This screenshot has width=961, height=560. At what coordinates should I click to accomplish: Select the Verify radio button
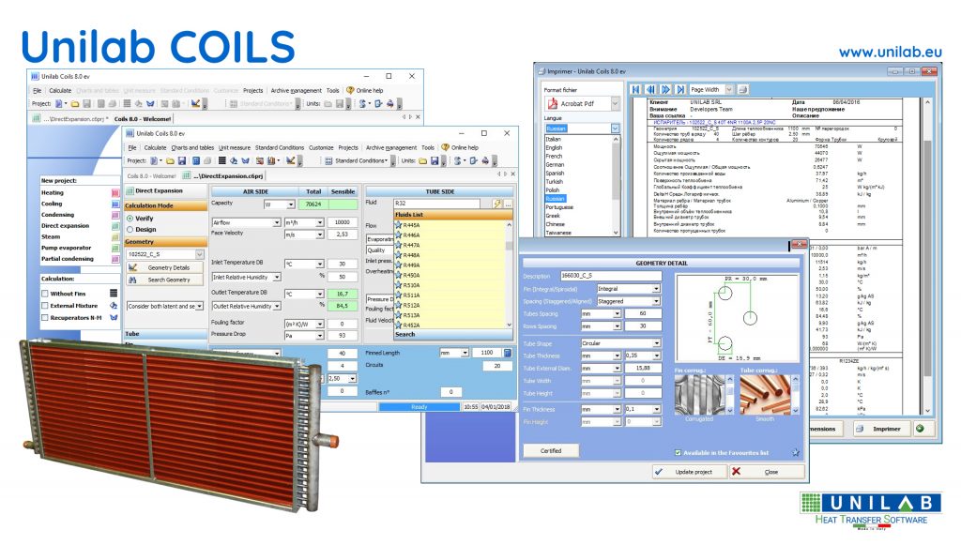pyautogui.click(x=130, y=218)
